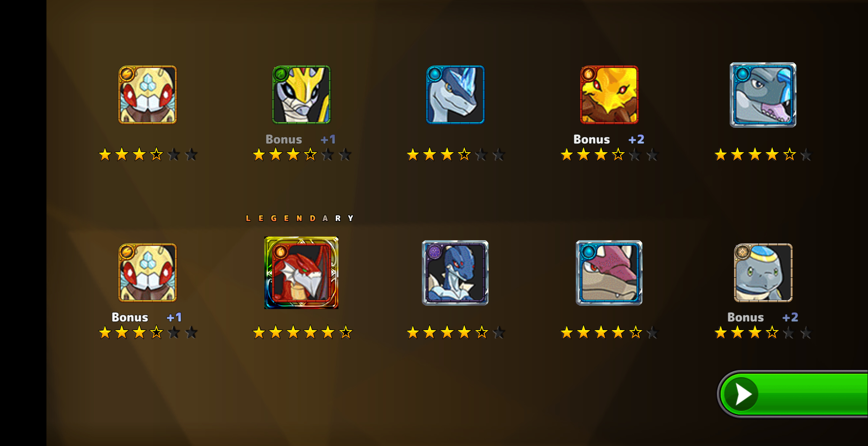Click the Bonus +2 label under flame monster
The height and width of the screenshot is (446, 868).
pyautogui.click(x=609, y=139)
